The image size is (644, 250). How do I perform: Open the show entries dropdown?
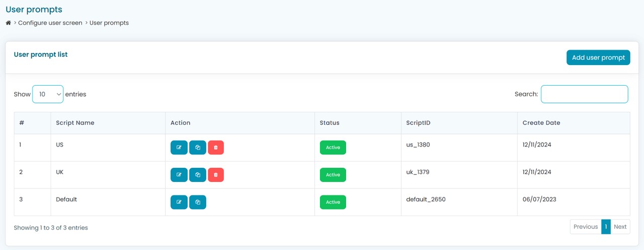48,94
